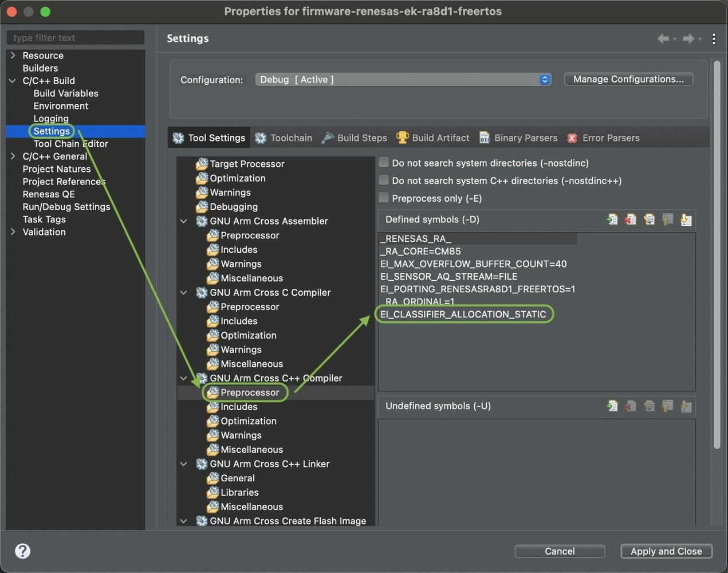Collapse the GNU Arm Cross C++ Compiler node
This screenshot has width=728, height=573.
183,378
